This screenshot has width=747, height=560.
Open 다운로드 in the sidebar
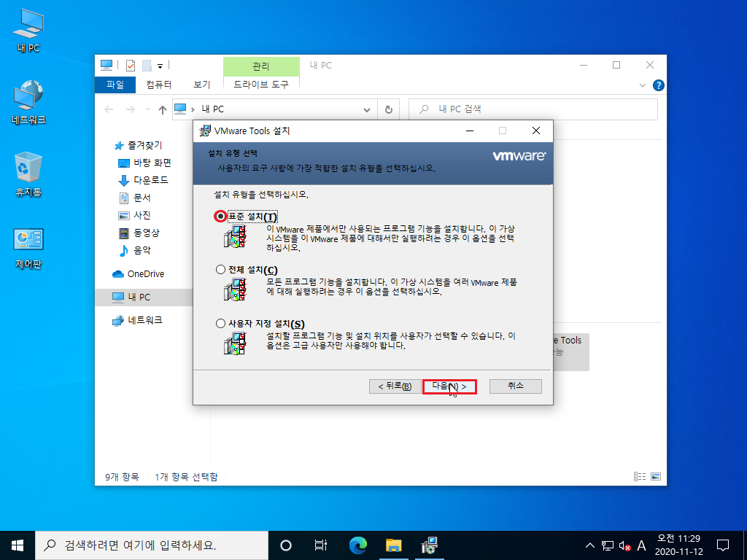click(x=143, y=181)
